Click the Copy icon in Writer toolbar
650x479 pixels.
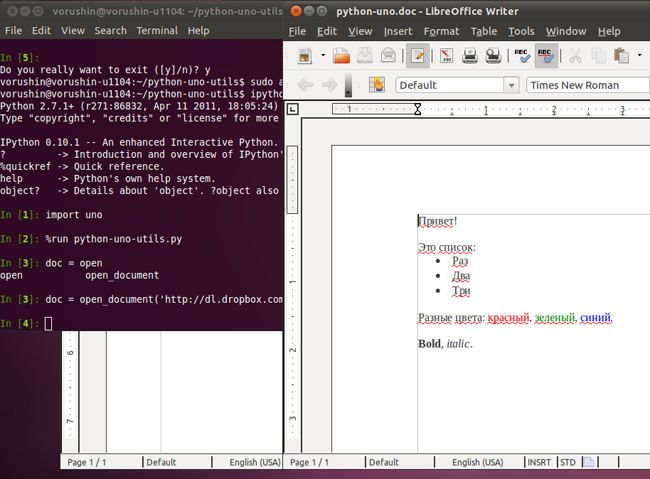click(598, 56)
